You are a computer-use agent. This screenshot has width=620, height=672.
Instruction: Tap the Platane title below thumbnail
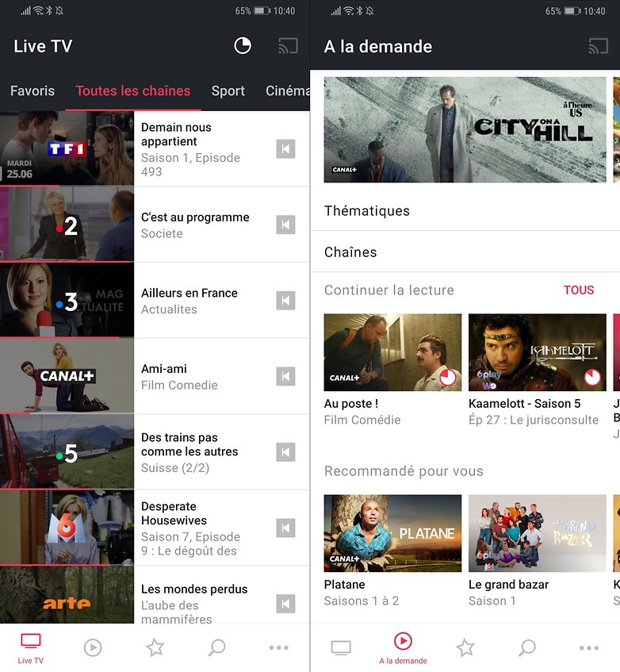tap(344, 585)
